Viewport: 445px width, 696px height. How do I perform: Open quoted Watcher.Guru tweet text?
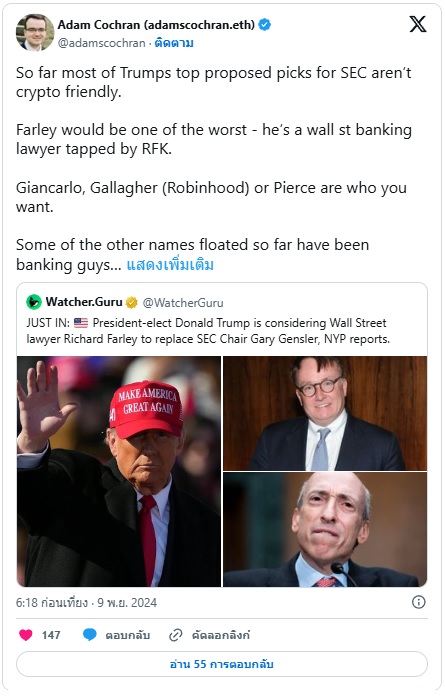click(x=208, y=331)
